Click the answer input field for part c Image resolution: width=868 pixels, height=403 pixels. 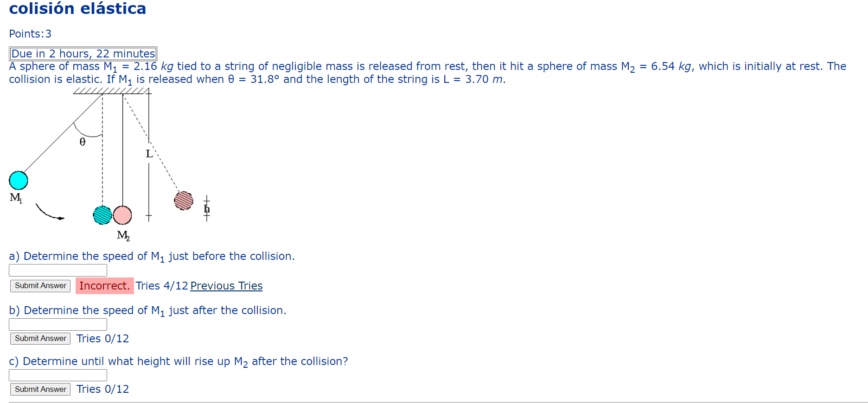[x=57, y=375]
